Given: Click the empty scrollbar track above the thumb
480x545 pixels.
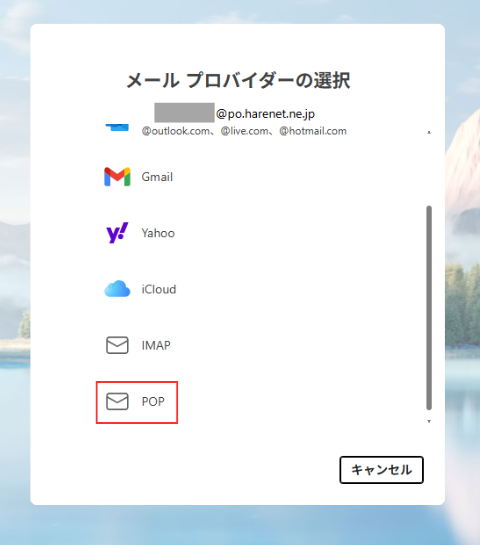Looking at the screenshot, I should (x=429, y=170).
